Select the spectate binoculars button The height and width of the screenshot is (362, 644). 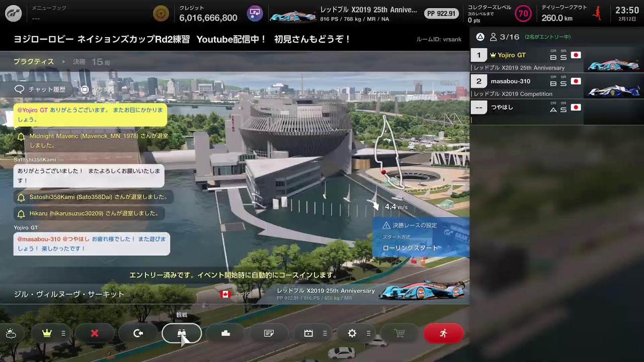point(182,333)
